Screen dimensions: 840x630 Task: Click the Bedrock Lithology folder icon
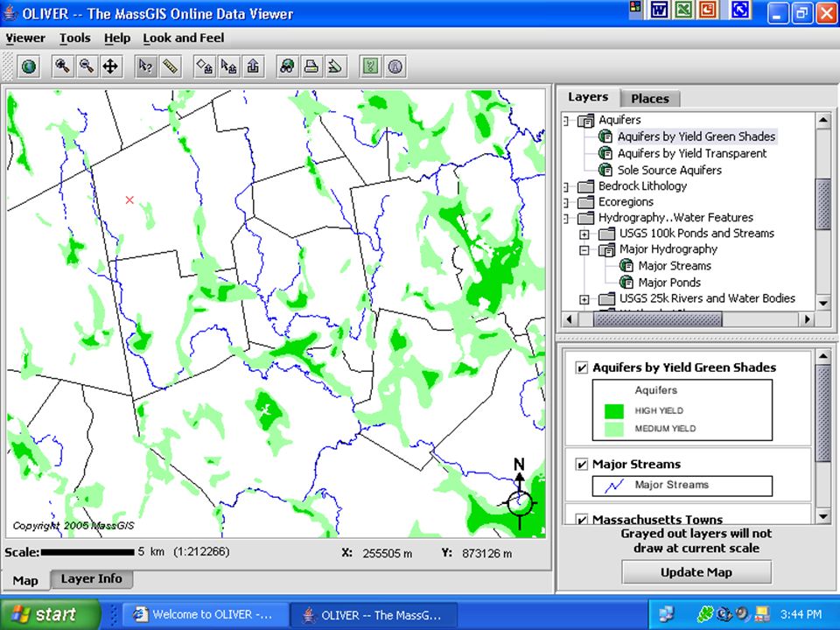click(586, 186)
